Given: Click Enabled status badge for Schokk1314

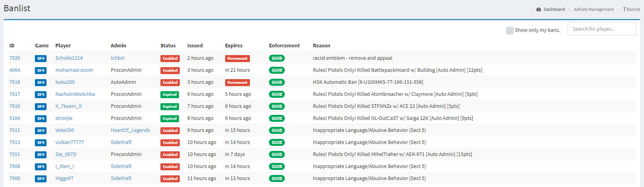Looking at the screenshot, I should coord(170,59).
